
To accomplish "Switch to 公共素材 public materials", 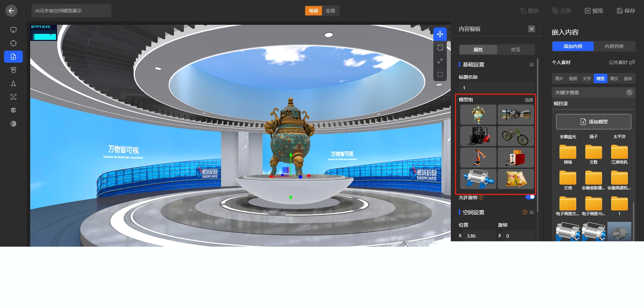I will click(618, 62).
